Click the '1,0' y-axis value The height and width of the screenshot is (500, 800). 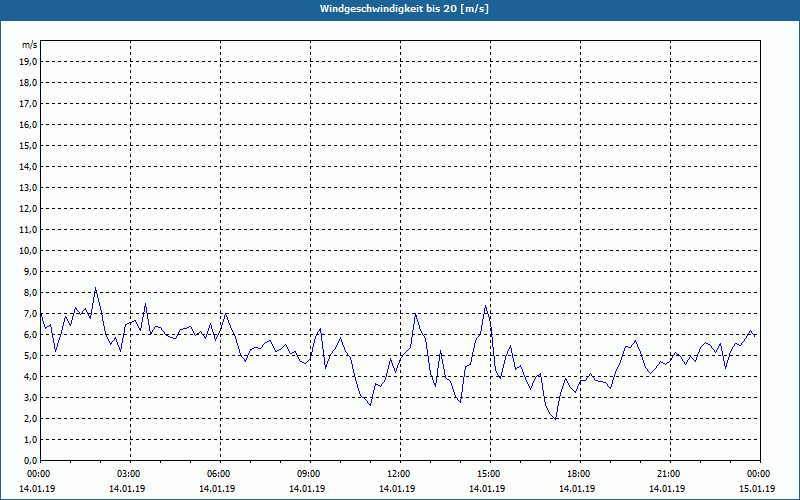point(30,440)
